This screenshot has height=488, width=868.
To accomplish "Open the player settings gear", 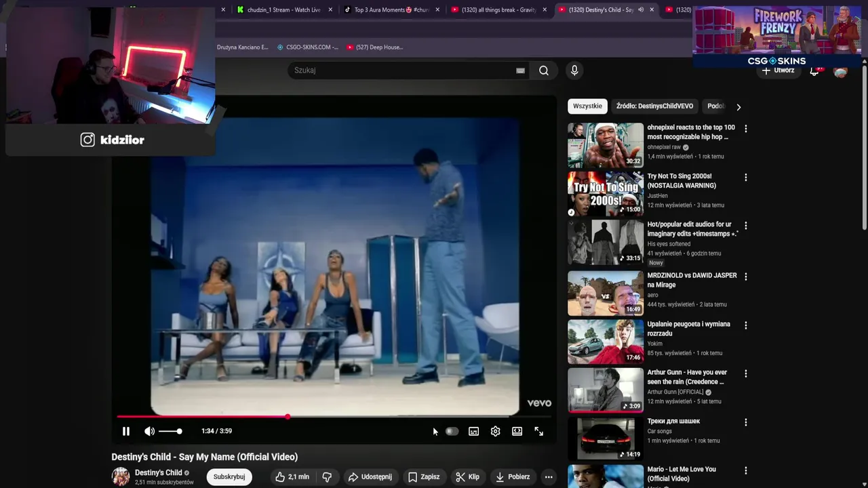I will pos(495,431).
